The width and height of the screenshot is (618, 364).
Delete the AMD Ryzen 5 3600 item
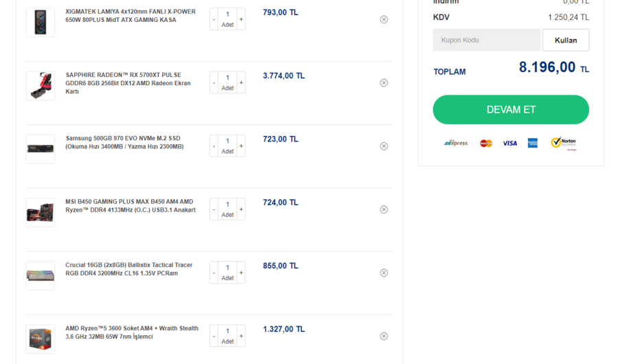click(x=384, y=336)
